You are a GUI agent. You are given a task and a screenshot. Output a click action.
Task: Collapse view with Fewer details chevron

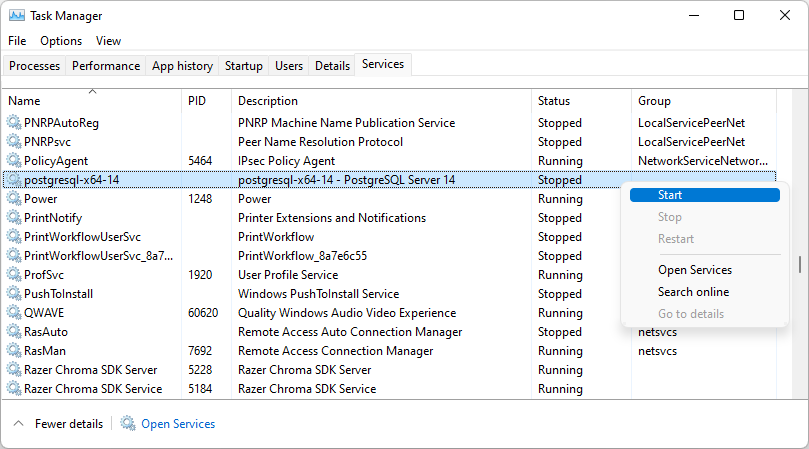pos(19,423)
